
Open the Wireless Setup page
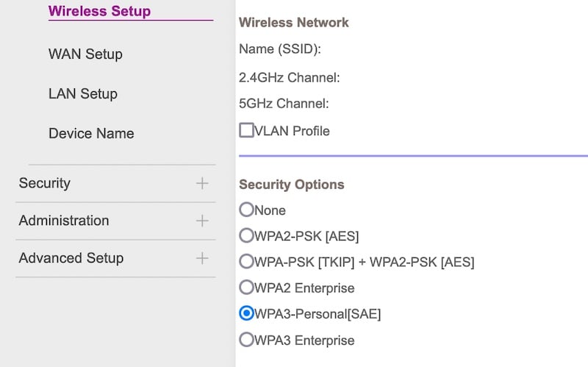(x=99, y=11)
